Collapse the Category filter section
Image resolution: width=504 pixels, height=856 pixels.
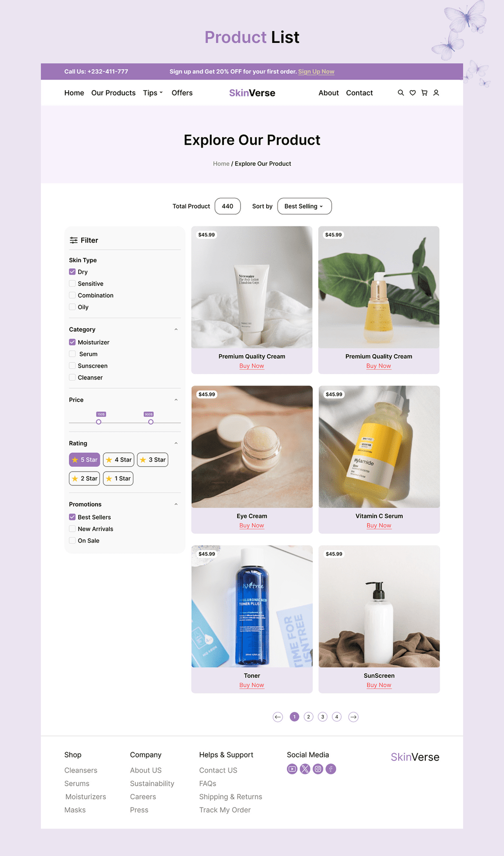(x=176, y=329)
